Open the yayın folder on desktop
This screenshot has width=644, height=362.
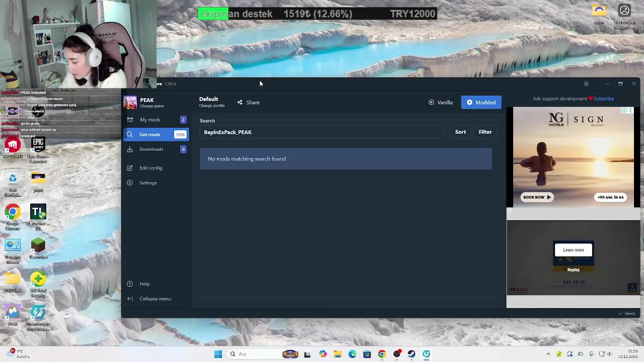(x=38, y=182)
